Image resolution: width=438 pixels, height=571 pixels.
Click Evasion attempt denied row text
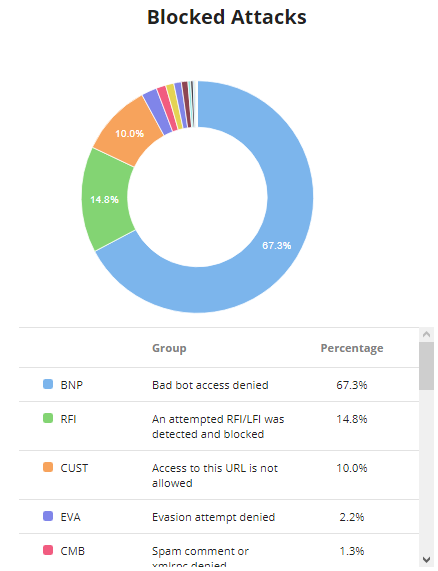point(213,517)
